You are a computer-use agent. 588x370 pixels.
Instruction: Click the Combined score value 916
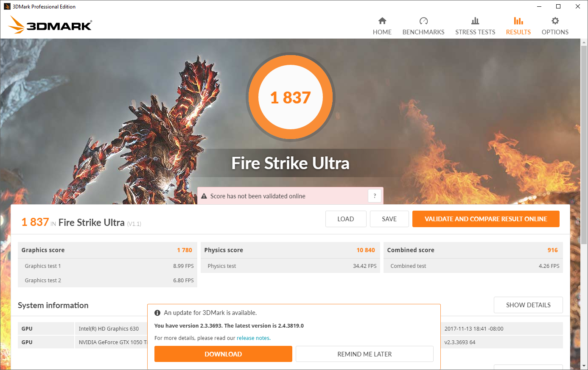(x=552, y=250)
